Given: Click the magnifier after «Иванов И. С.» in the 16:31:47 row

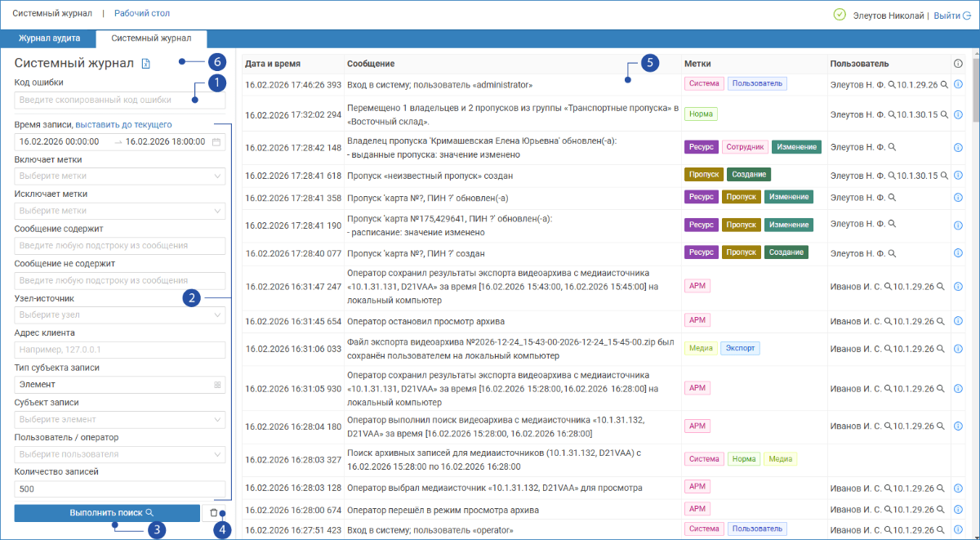Looking at the screenshot, I should click(891, 287).
